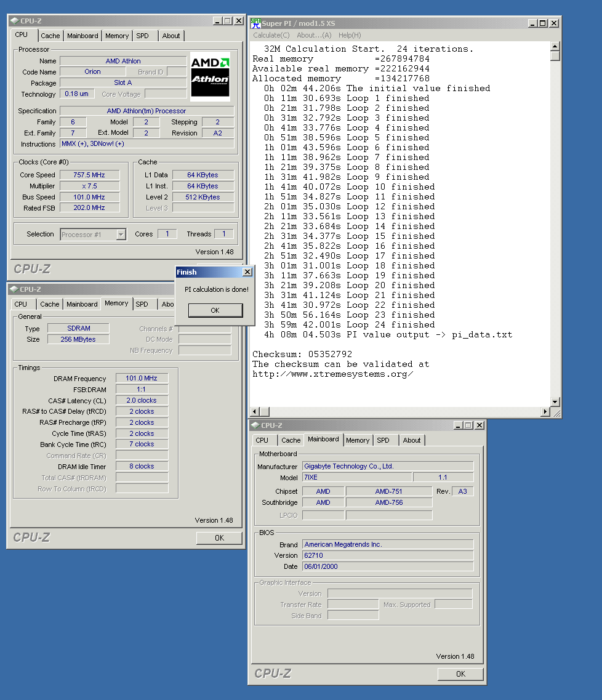Click the Cores count value box

pos(167,233)
